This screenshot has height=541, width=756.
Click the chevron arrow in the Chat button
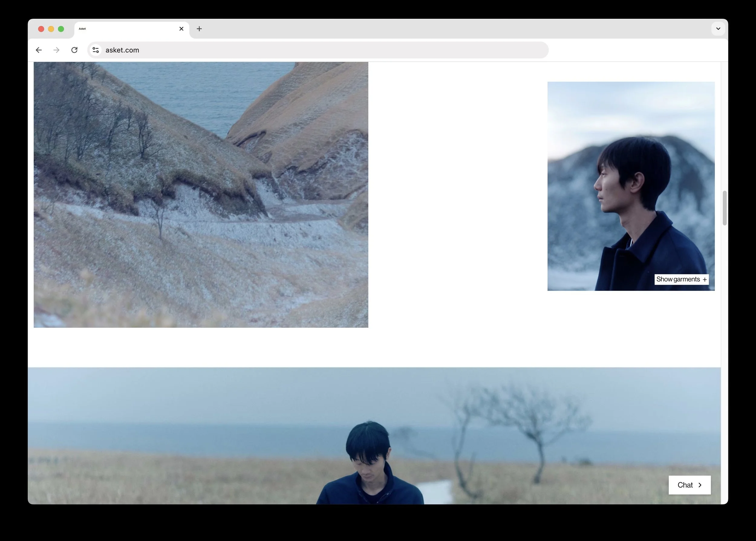(700, 485)
